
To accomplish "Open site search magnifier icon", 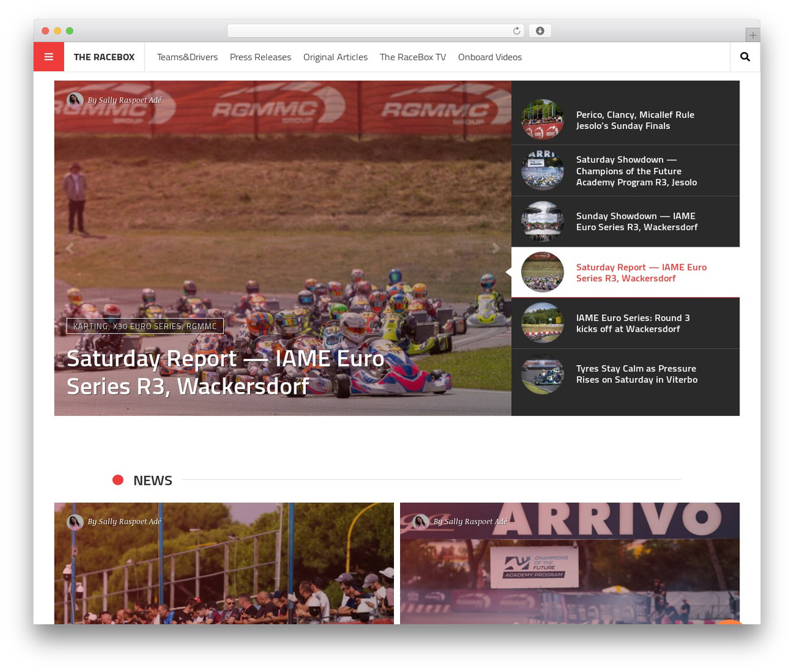I will pyautogui.click(x=745, y=57).
